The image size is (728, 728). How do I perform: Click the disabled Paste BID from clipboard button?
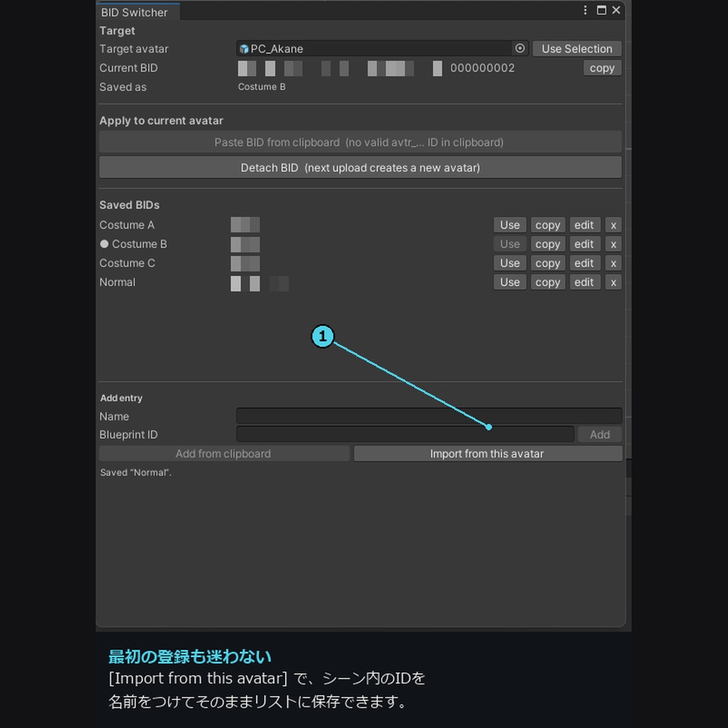(x=360, y=142)
